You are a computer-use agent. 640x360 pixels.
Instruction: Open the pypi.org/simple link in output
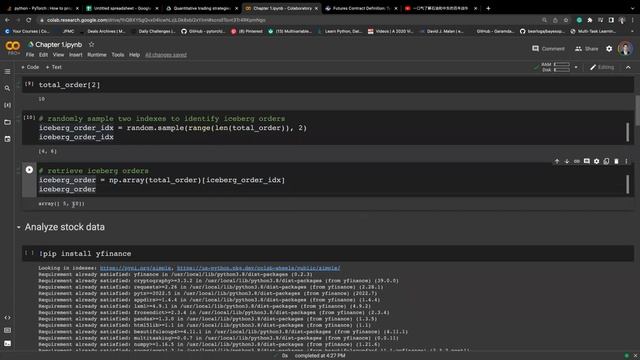pos(136,268)
